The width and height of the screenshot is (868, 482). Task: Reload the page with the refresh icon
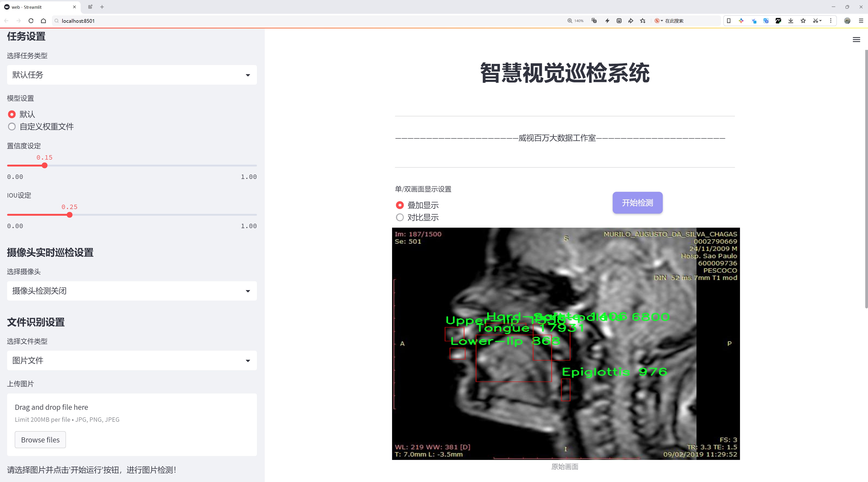[31, 21]
